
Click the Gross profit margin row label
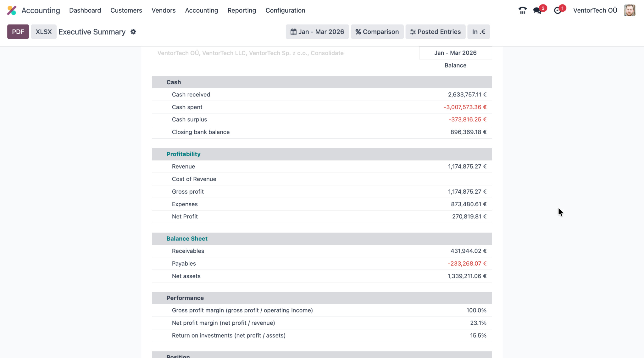tap(242, 311)
